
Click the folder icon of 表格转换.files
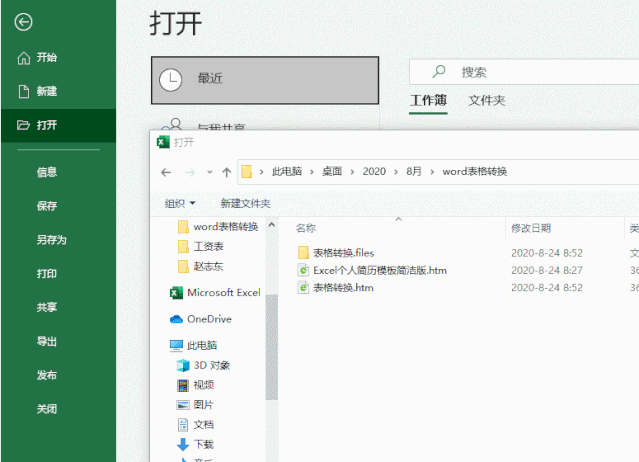pyautogui.click(x=303, y=253)
